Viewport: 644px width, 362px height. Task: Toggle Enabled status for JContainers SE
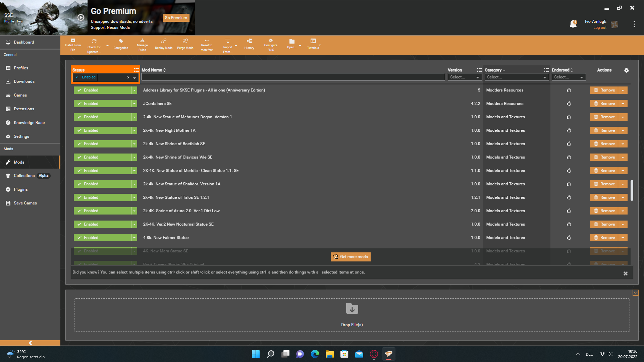[x=102, y=104]
